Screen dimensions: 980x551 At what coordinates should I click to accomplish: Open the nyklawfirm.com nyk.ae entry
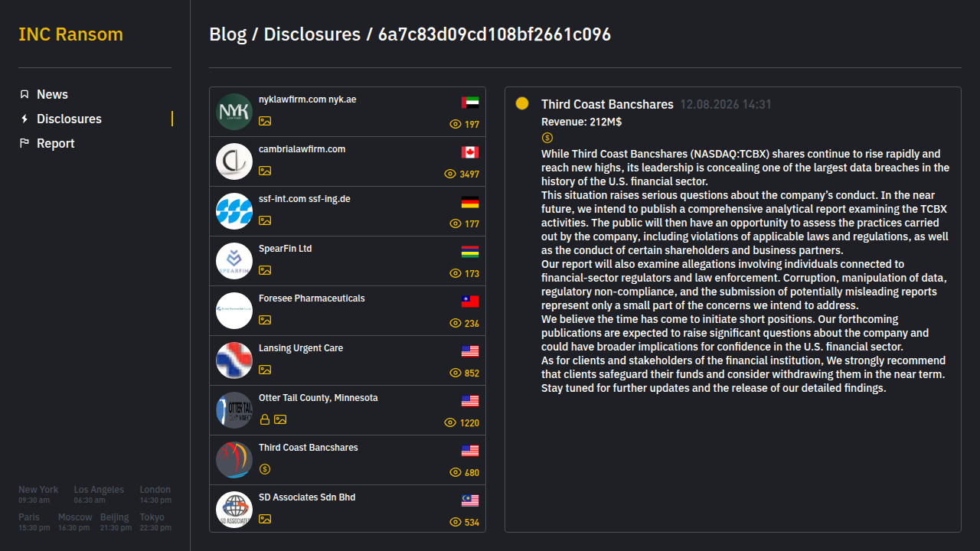(x=348, y=112)
